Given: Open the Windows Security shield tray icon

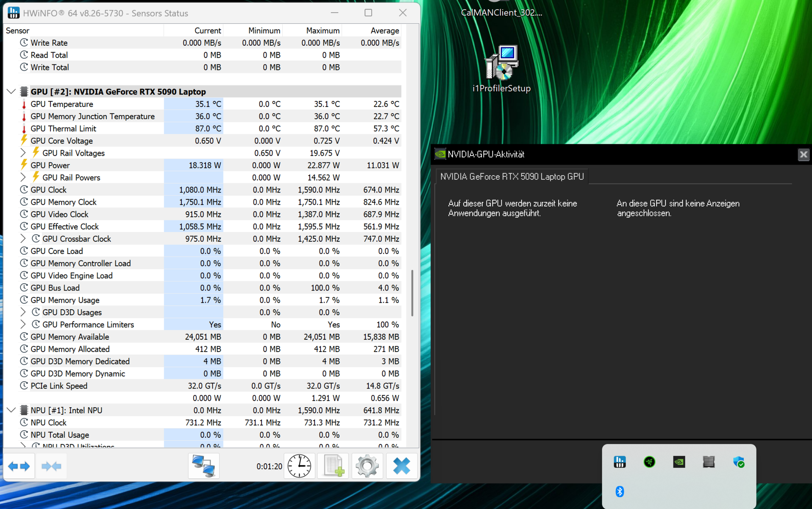Looking at the screenshot, I should [x=739, y=462].
